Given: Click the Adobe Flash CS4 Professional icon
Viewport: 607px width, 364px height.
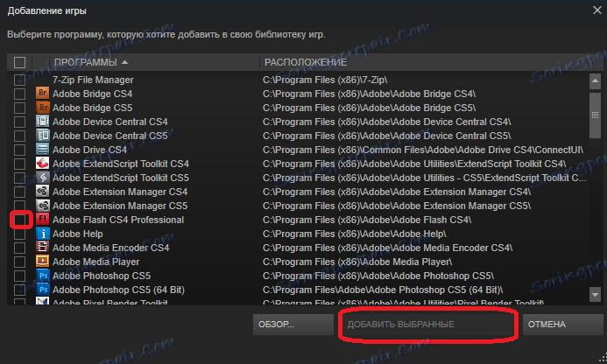Looking at the screenshot, I should pos(43,220).
